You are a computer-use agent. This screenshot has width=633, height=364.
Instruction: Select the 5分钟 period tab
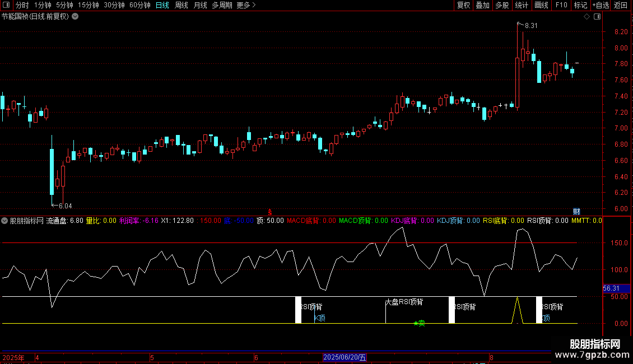(64, 5)
